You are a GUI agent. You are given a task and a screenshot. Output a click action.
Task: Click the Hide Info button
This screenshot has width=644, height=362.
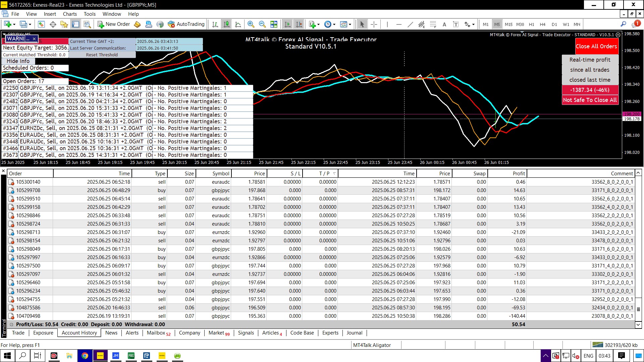[18, 61]
